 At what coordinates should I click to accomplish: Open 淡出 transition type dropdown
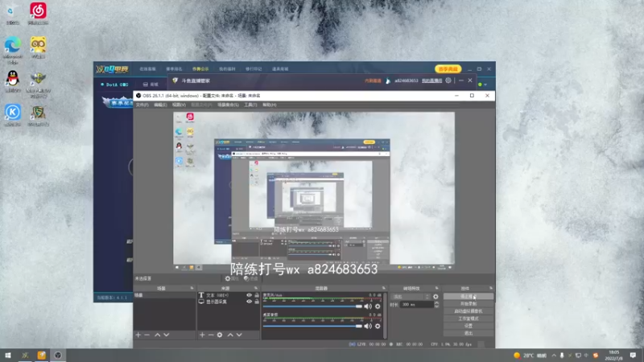pos(411,296)
